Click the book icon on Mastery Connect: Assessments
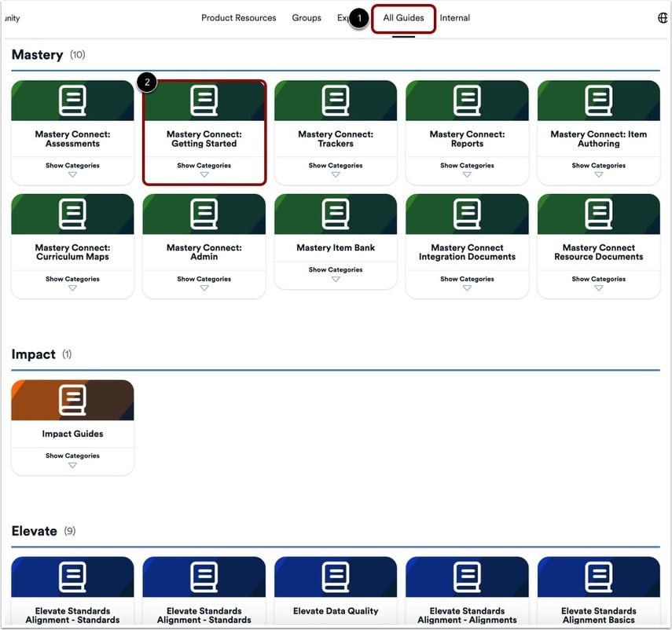 coord(72,101)
